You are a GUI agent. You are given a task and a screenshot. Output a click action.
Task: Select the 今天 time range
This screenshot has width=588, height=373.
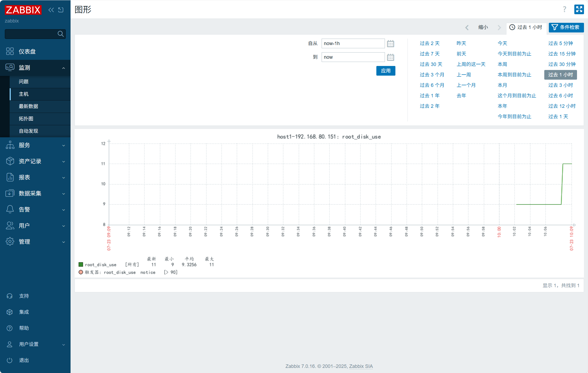point(502,43)
